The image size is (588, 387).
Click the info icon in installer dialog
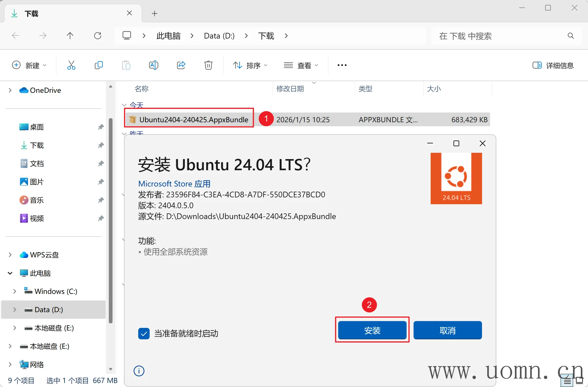pyautogui.click(x=139, y=371)
